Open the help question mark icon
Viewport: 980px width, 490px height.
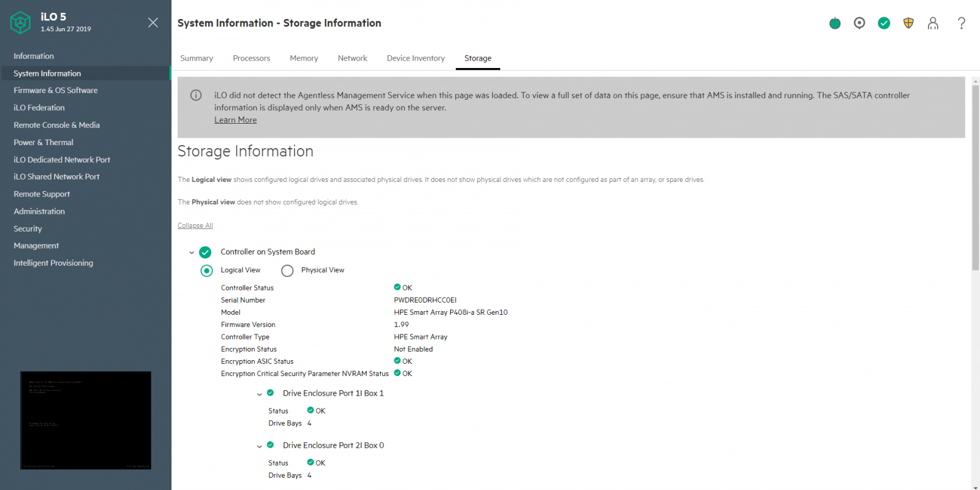[962, 23]
